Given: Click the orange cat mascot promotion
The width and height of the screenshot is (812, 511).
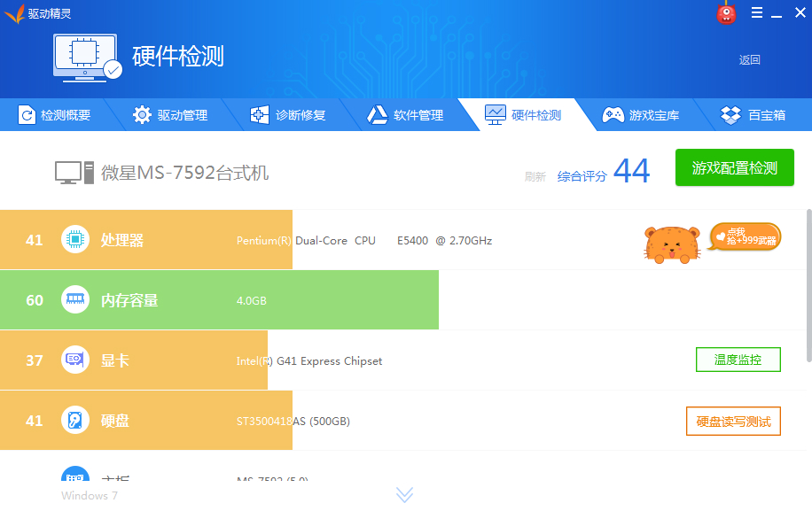Looking at the screenshot, I should pos(672,244).
